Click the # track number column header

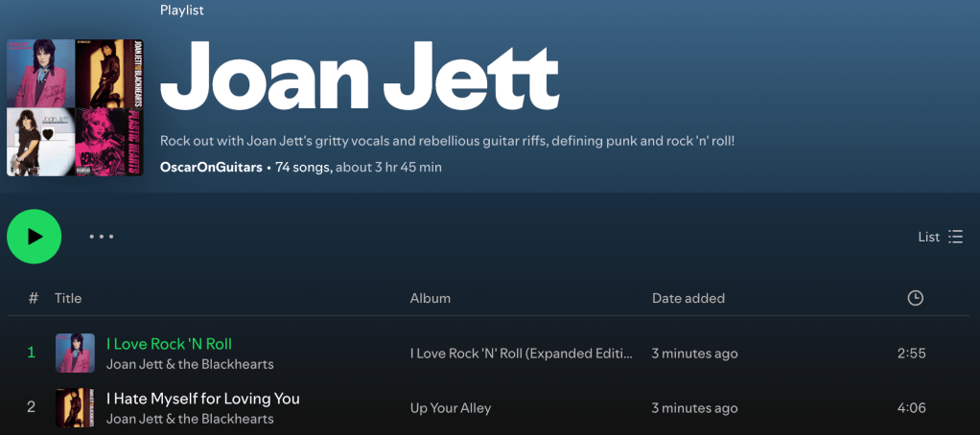34,298
